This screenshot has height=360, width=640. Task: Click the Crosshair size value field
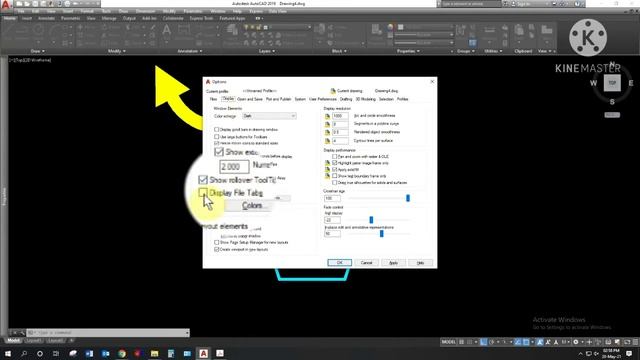[332, 198]
